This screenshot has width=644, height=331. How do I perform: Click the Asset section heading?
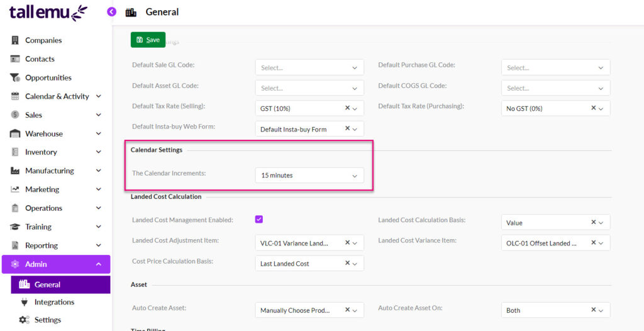(139, 284)
